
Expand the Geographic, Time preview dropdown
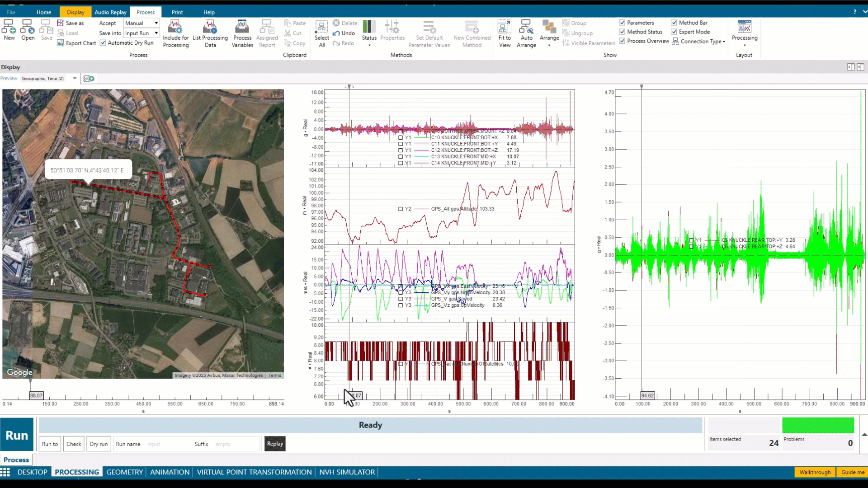(x=75, y=79)
